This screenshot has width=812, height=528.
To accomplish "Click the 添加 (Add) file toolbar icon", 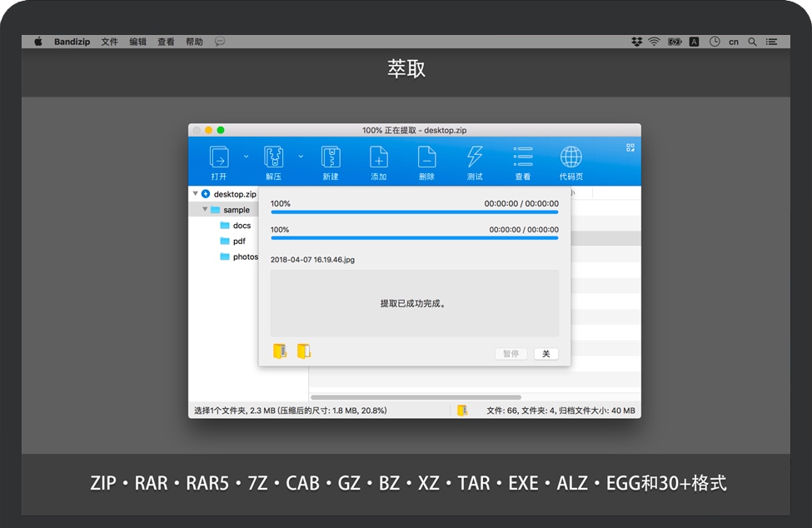I will (379, 157).
